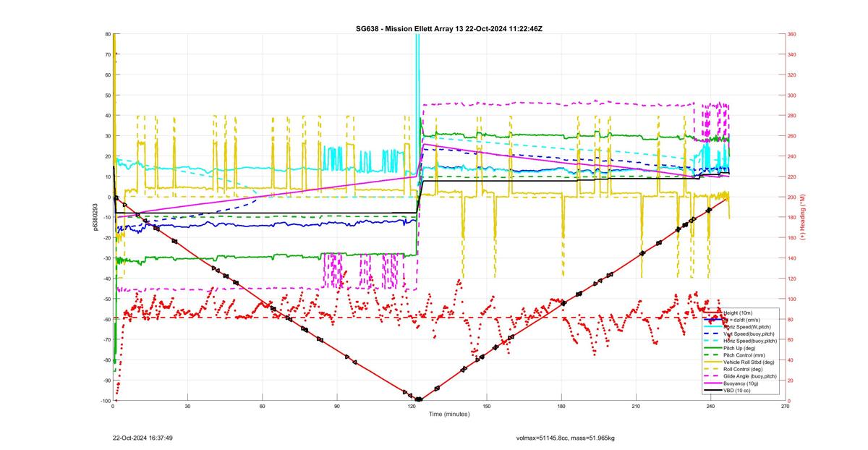Pick the 'Horiz Speed(buoy,pitch)' legend entry
868x450 pixels.
750,341
